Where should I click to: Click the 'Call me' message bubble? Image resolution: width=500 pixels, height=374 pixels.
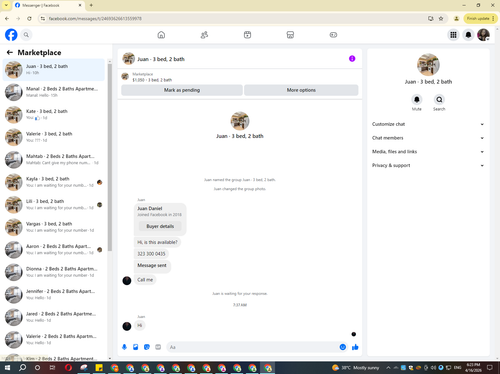[x=145, y=280]
